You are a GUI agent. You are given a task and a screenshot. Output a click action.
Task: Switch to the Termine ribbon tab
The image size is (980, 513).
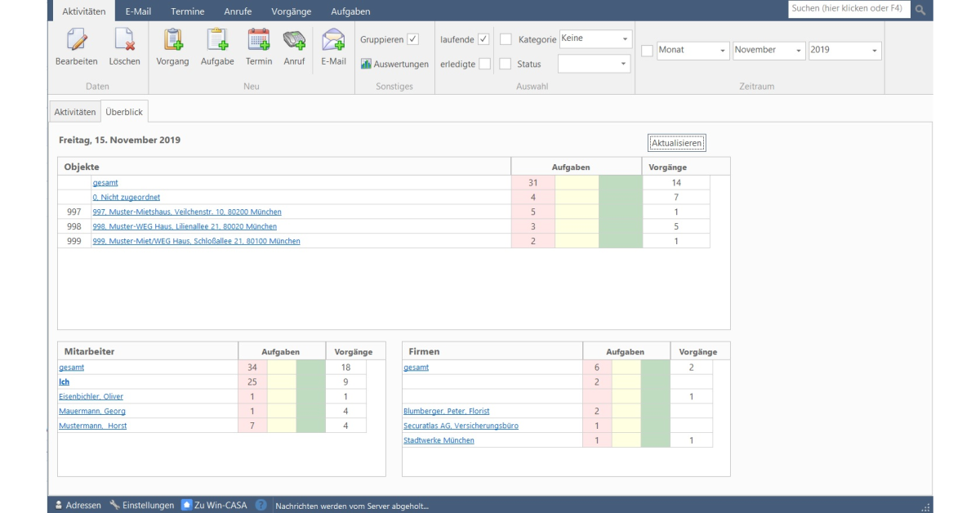[188, 11]
